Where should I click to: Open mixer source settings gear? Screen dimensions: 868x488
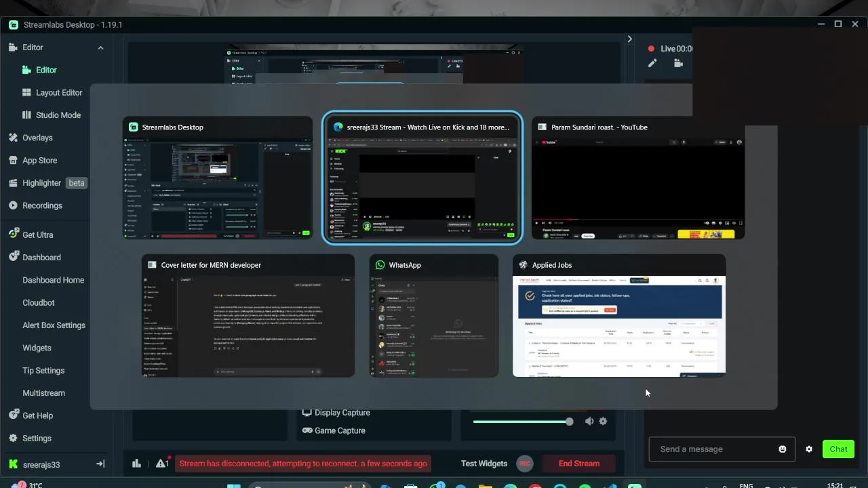(603, 422)
